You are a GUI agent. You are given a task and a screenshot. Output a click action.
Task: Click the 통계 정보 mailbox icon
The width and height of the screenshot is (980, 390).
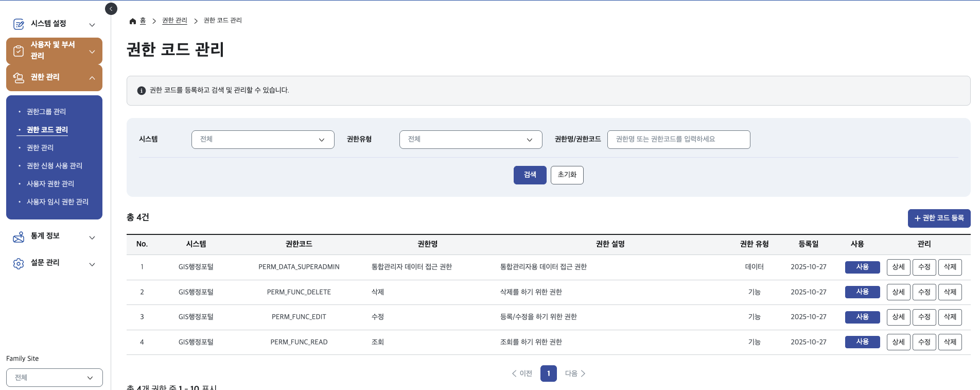click(19, 237)
